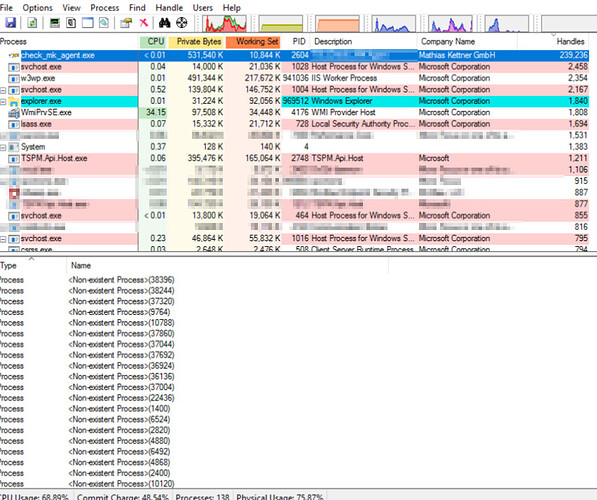Click the icon beside svchost.exe PID 1028
597x500 pixels.
[x=14, y=67]
